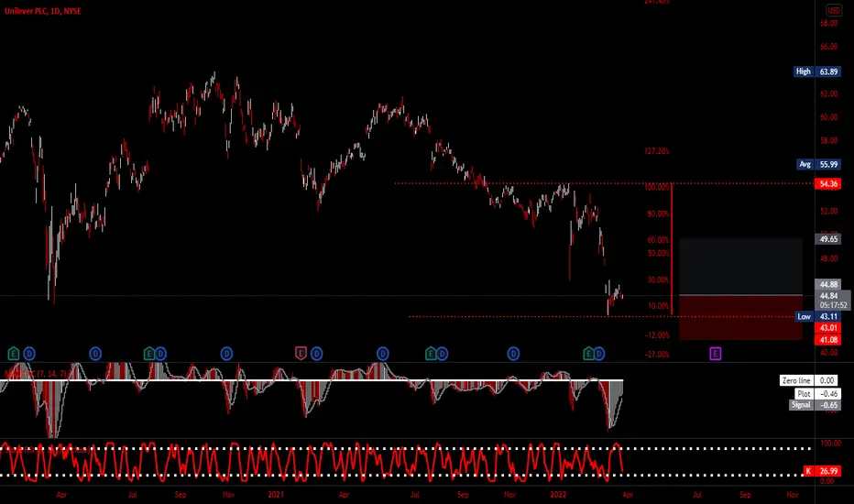854x504 pixels.
Task: Open the dividend D marker at Nov 2021
Action: tap(513, 354)
